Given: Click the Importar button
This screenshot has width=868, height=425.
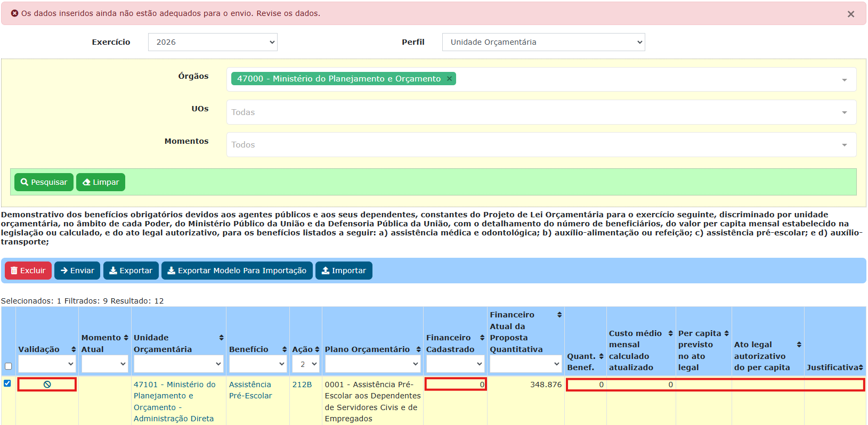Looking at the screenshot, I should click(344, 271).
